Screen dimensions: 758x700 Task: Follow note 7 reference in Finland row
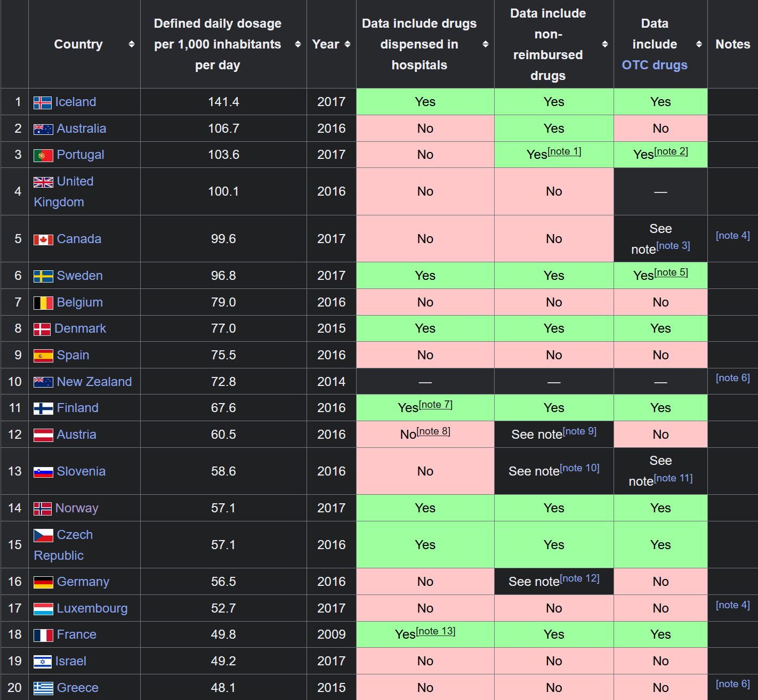436,405
